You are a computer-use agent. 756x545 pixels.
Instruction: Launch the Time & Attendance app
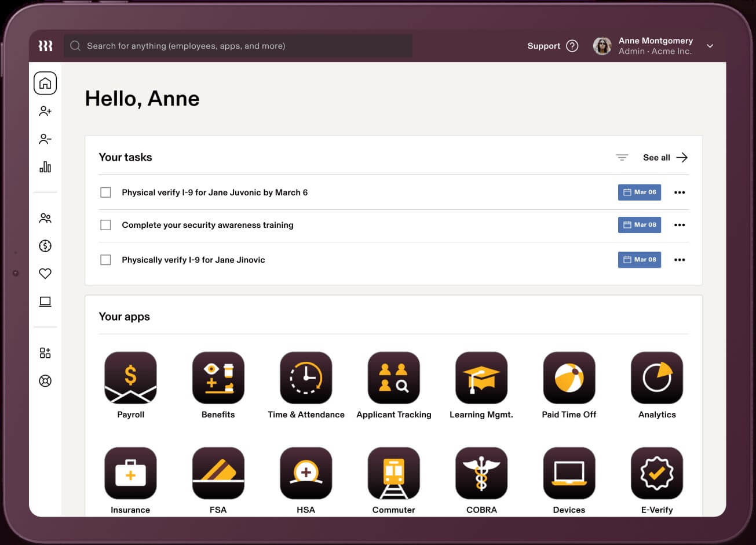pos(306,377)
